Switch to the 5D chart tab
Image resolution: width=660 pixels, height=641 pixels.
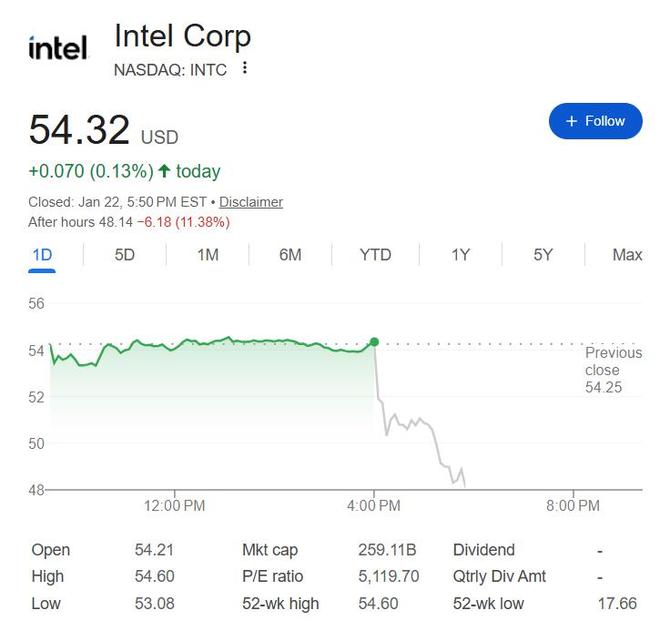click(125, 255)
